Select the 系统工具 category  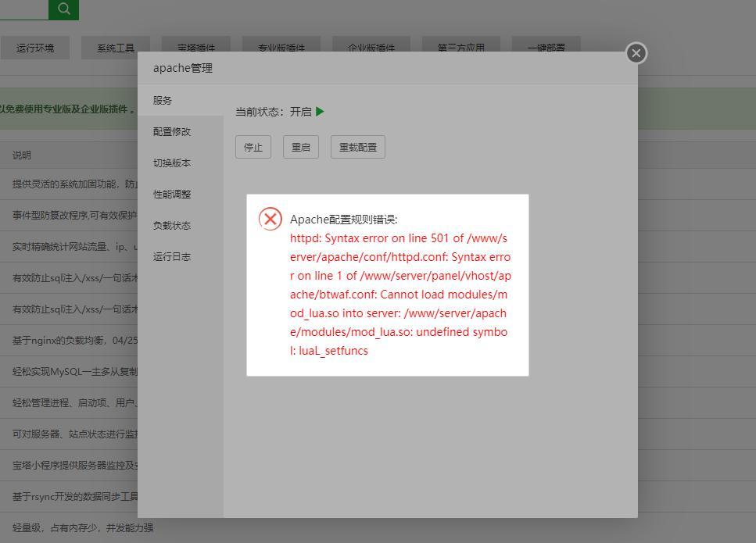(x=116, y=47)
